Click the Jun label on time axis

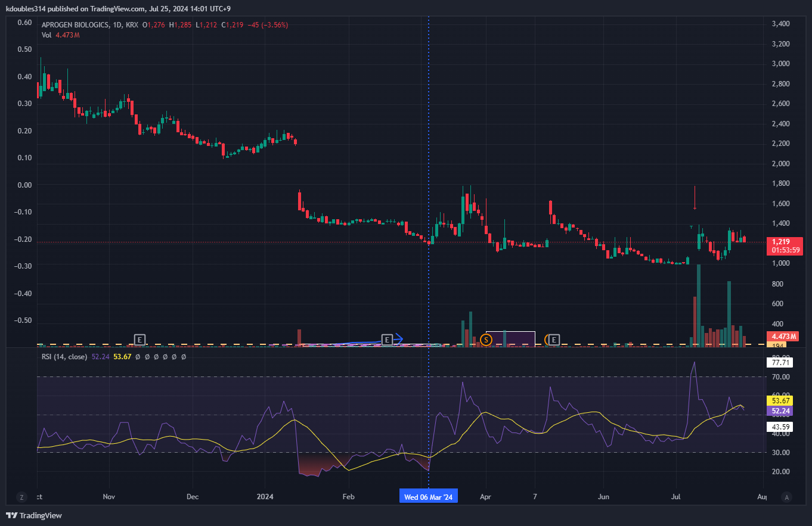click(605, 496)
